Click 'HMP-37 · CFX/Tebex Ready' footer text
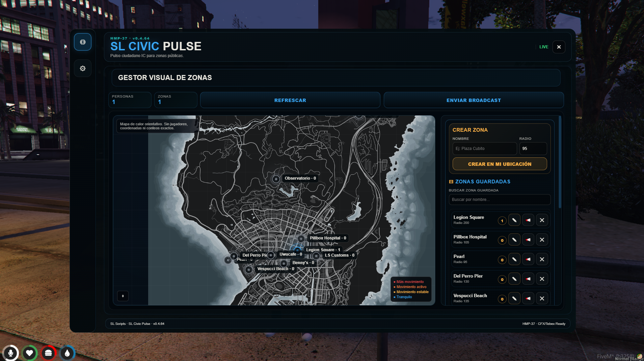The width and height of the screenshot is (644, 361). 544,324
